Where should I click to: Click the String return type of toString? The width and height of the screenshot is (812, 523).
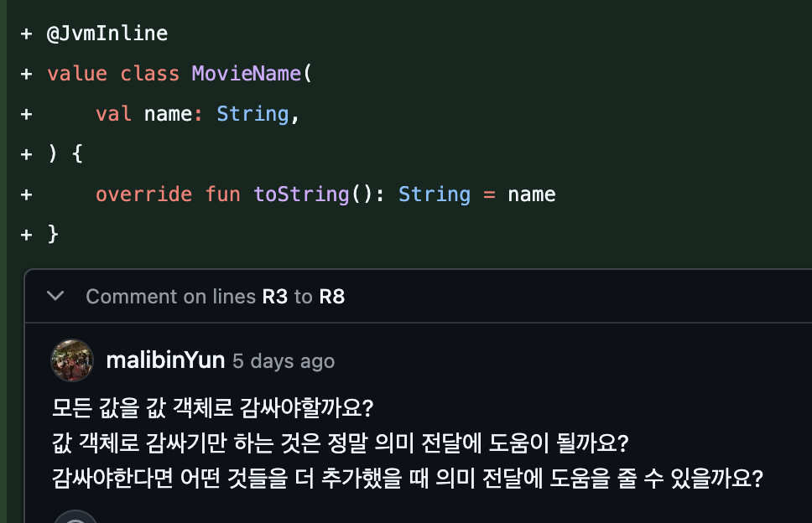[x=435, y=194]
